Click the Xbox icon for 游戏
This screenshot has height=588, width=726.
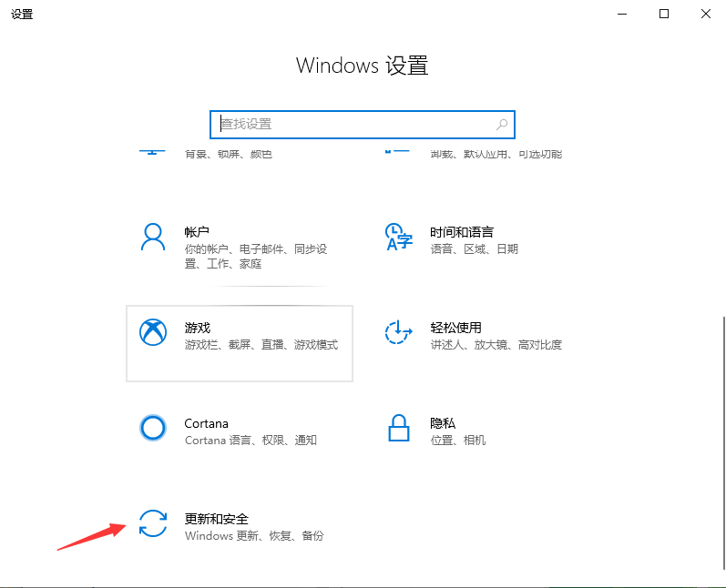(152, 332)
